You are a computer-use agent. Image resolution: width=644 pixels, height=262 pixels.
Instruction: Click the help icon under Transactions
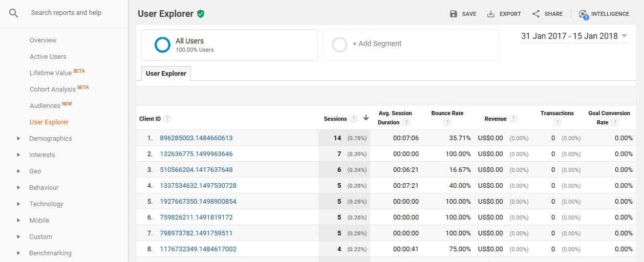[557, 122]
